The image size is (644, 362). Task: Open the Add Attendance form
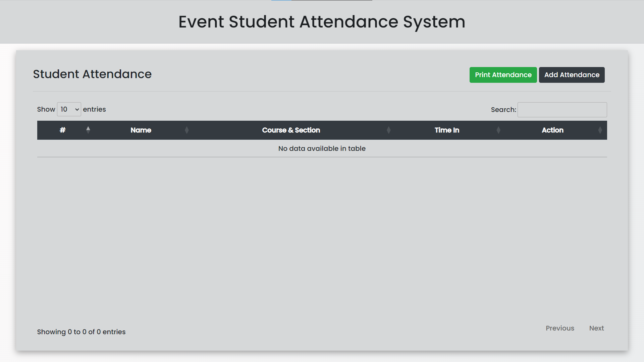point(572,75)
